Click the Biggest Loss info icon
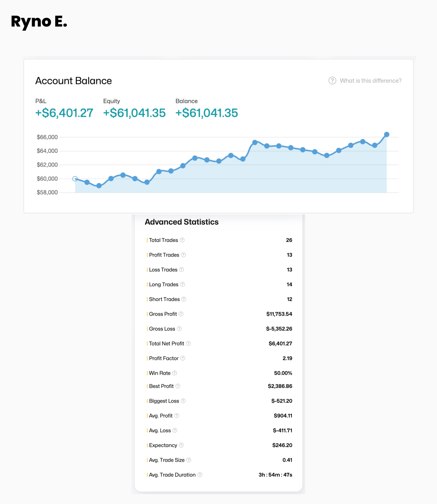The image size is (437, 504). tap(183, 401)
